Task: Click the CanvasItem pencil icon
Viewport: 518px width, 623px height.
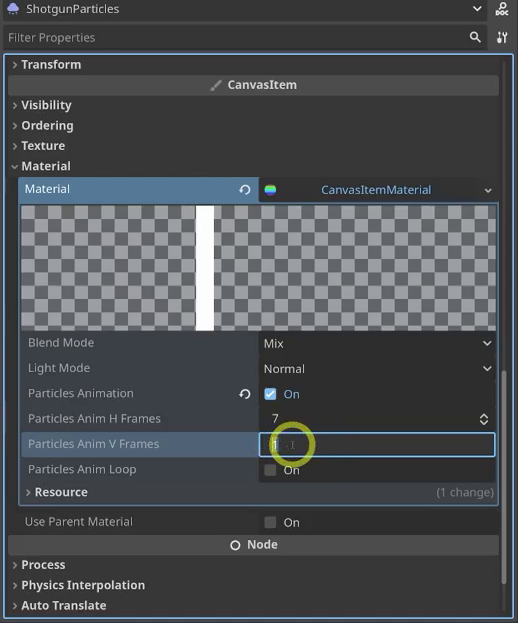Action: tap(216, 85)
